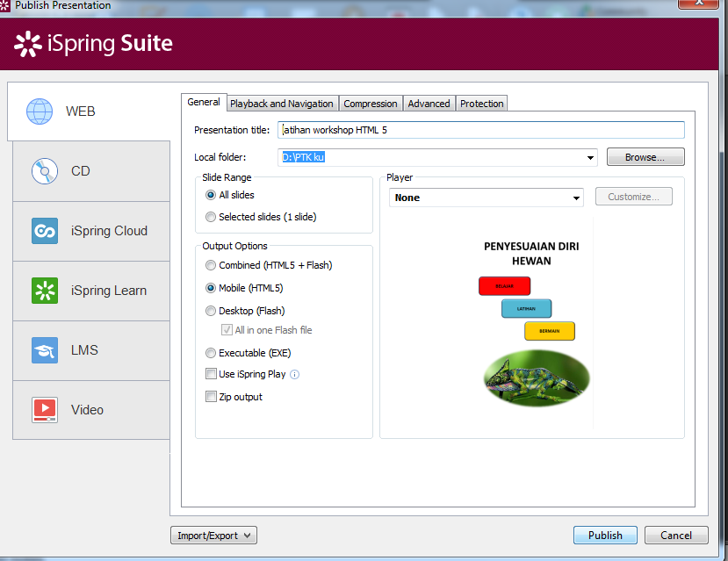Choose the CD disc icon
The image size is (728, 561).
click(x=45, y=171)
